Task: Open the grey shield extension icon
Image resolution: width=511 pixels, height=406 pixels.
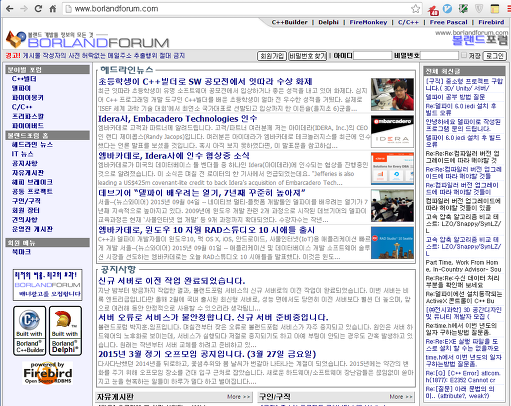Action: tap(479, 9)
